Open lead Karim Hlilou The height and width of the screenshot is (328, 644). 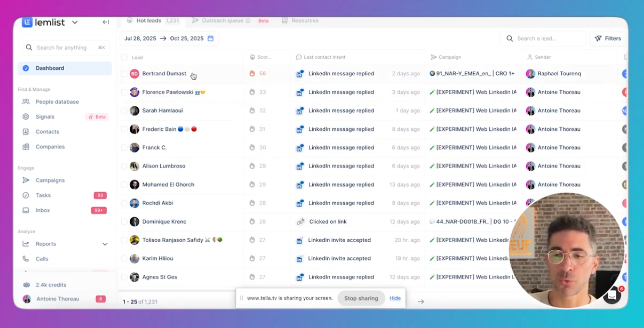tap(157, 259)
